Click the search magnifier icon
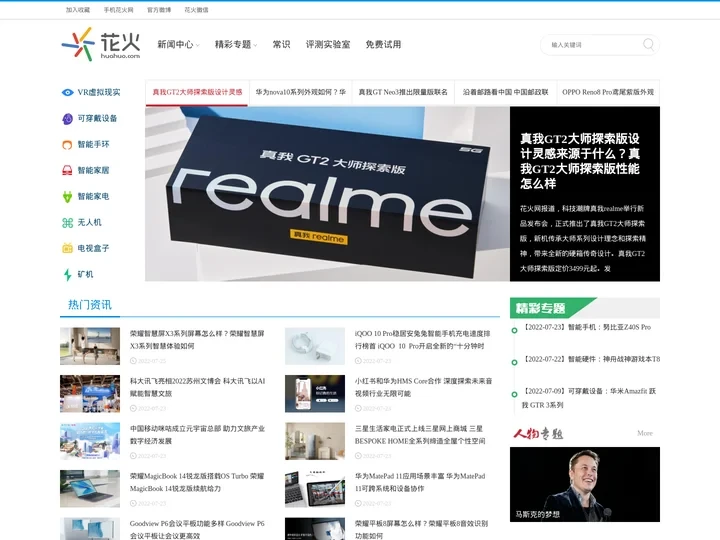The height and width of the screenshot is (540, 720). [x=648, y=45]
